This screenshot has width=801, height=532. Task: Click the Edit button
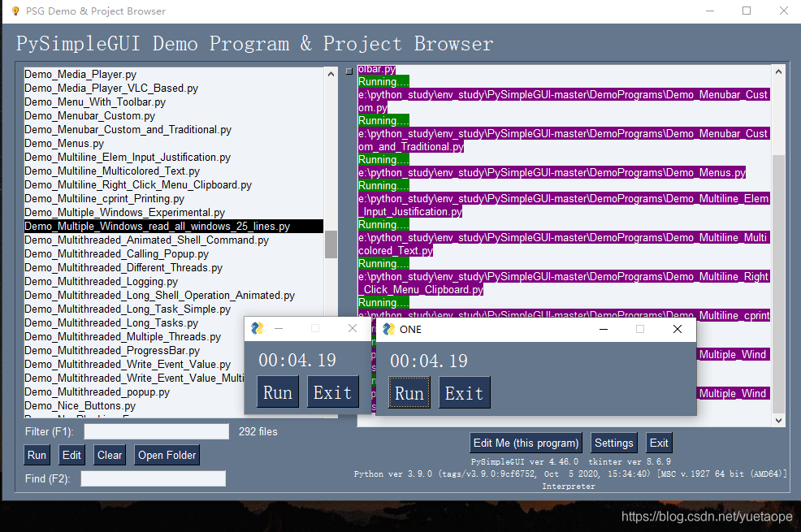71,455
